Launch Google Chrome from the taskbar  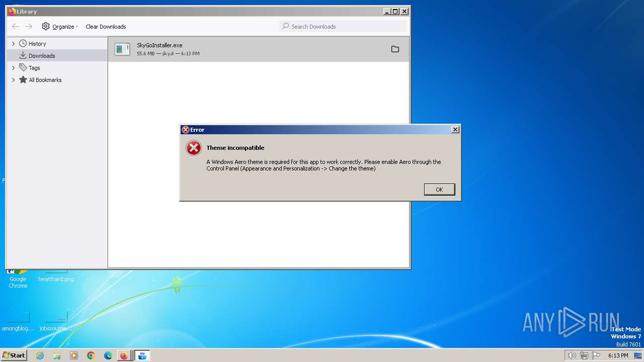pyautogui.click(x=91, y=355)
